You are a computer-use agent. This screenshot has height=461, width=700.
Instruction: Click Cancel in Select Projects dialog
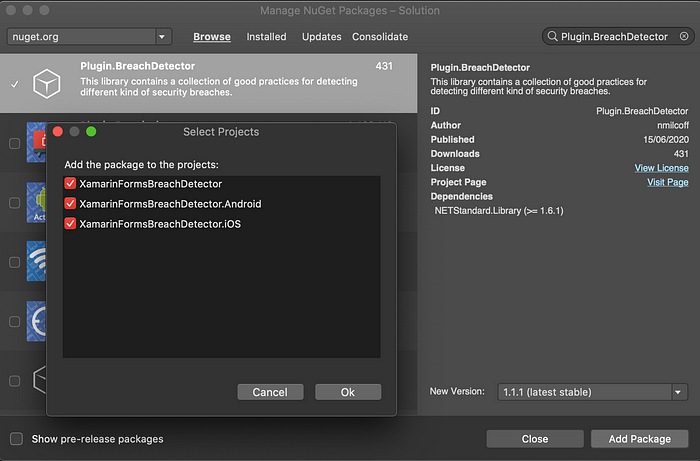(x=270, y=392)
